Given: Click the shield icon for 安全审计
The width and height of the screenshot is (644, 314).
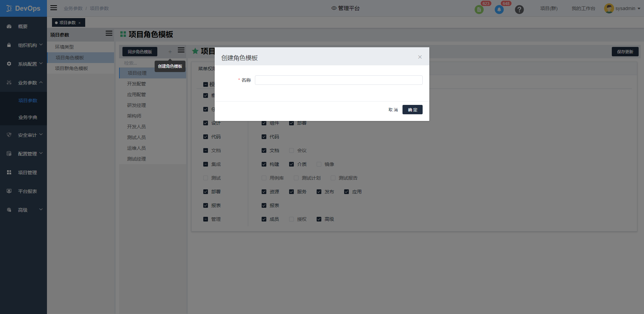Looking at the screenshot, I should tap(9, 135).
